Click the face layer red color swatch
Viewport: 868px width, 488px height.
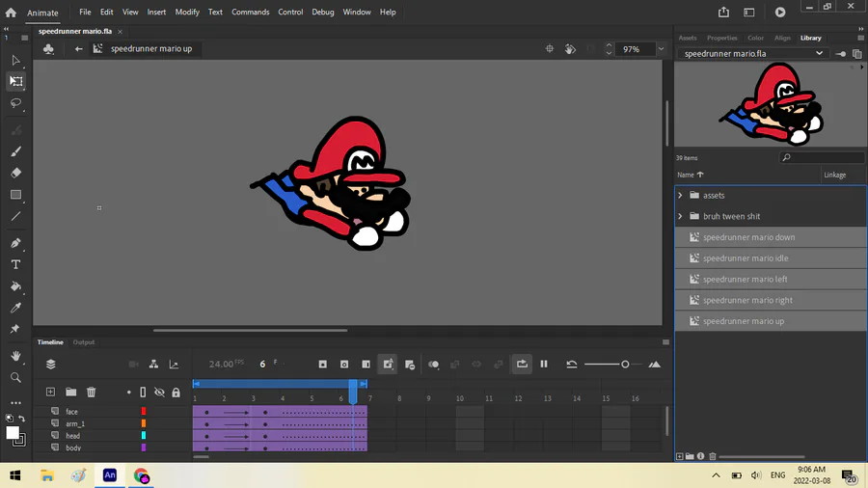point(144,411)
